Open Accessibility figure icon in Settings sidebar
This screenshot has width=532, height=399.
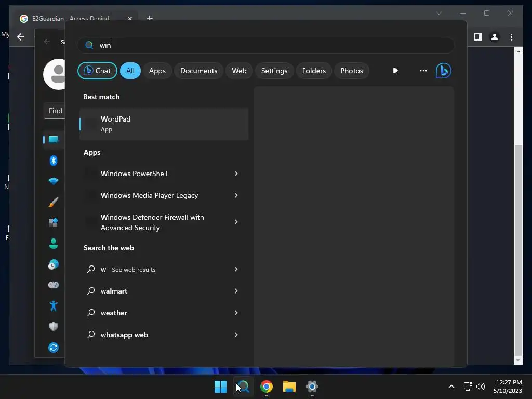point(54,306)
